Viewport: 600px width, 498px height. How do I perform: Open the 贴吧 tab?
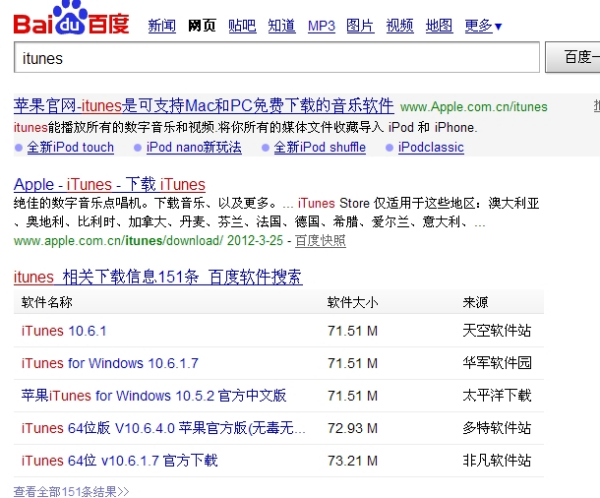[242, 26]
